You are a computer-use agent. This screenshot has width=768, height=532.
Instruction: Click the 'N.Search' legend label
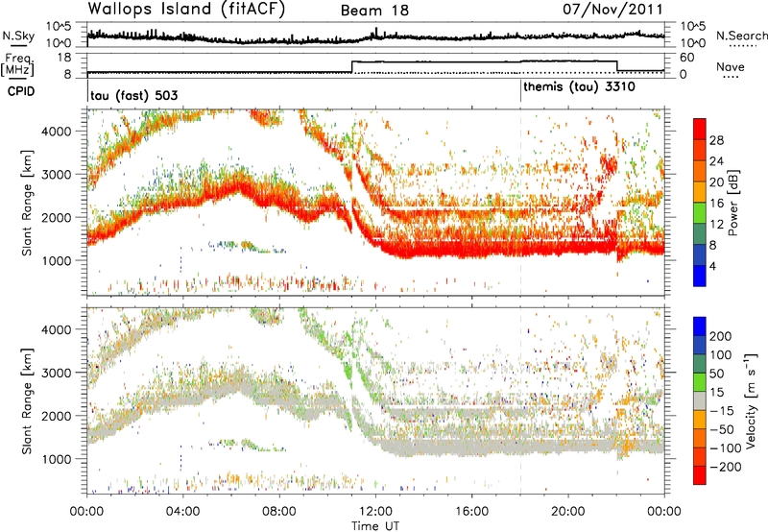pyautogui.click(x=742, y=36)
